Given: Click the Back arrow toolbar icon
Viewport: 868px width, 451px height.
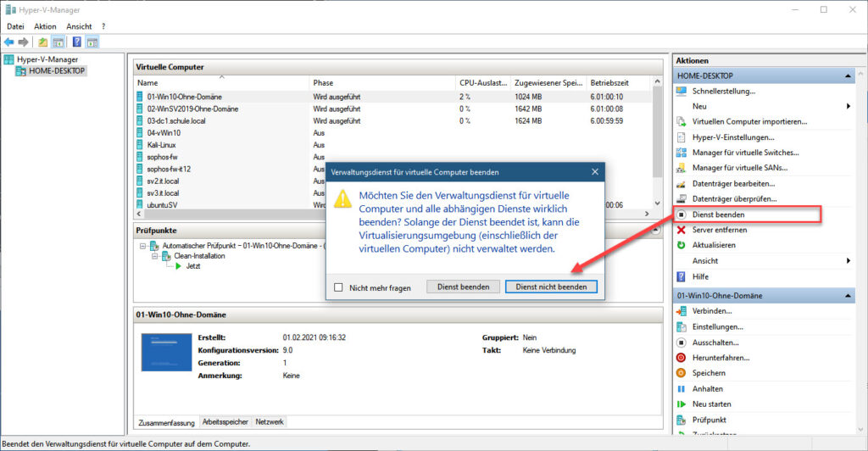Looking at the screenshot, I should [x=8, y=42].
